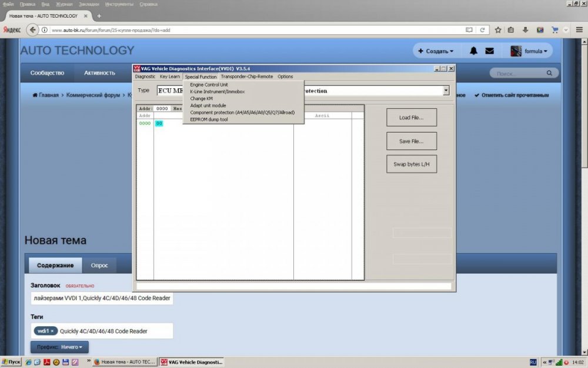Click the colorful extension icon in toolbar

click(540, 30)
